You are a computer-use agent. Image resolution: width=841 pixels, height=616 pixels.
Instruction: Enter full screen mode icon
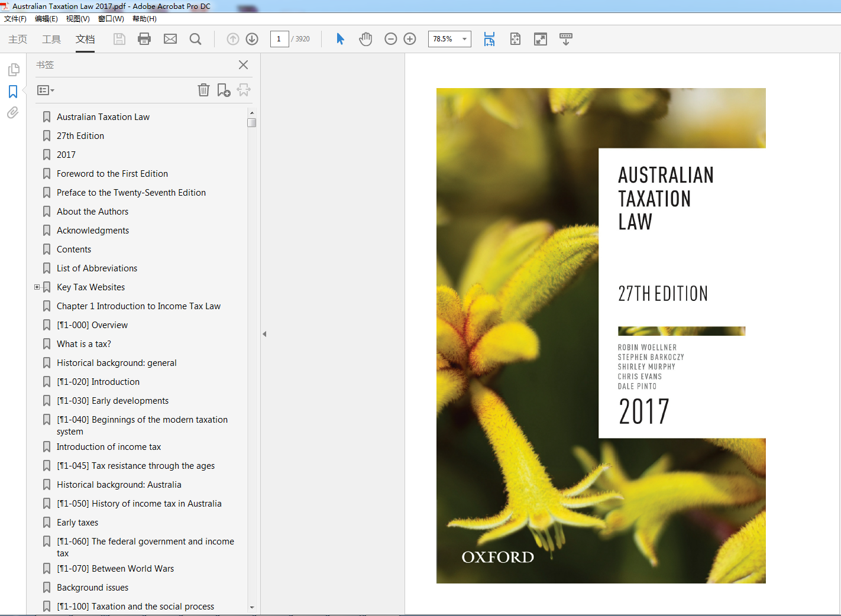tap(541, 39)
